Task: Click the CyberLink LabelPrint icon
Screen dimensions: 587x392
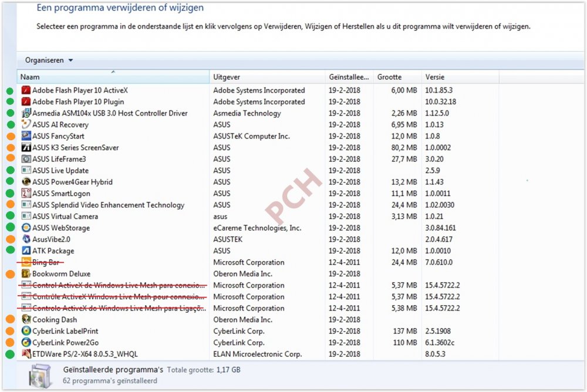Action: coord(26,331)
